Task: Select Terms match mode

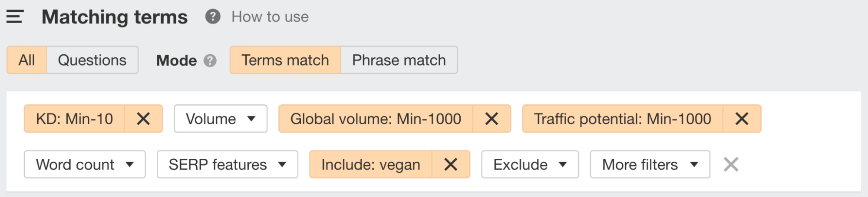Action: coord(285,60)
